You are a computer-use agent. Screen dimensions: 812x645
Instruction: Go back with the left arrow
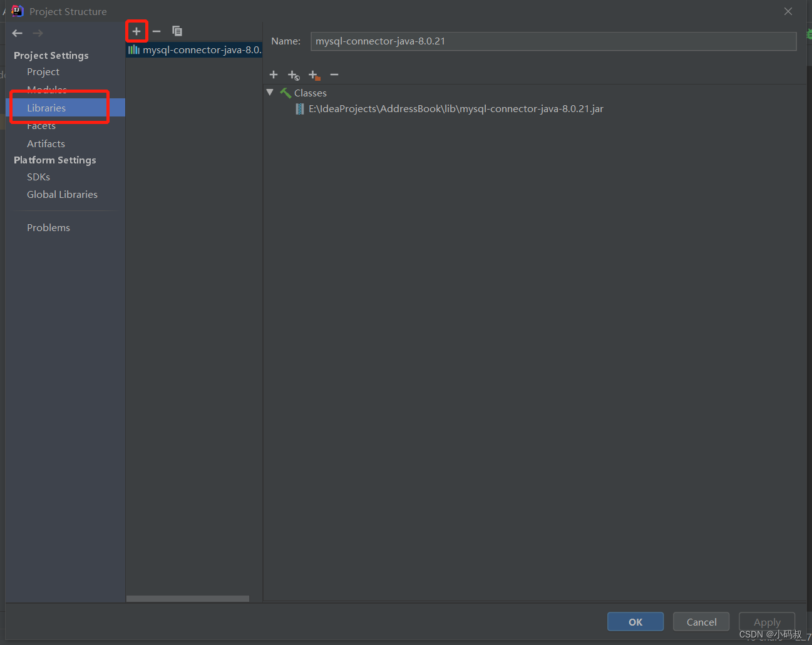[x=18, y=33]
